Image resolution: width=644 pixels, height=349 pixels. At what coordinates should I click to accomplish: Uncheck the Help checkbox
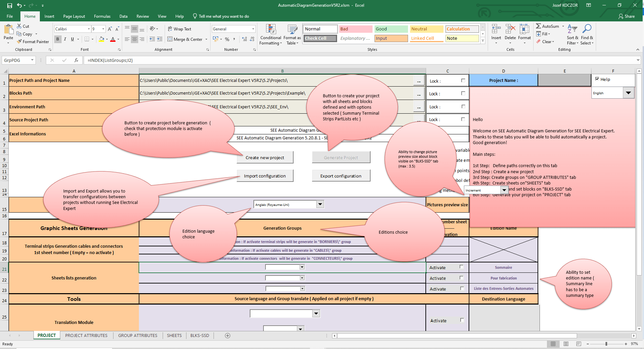click(597, 79)
